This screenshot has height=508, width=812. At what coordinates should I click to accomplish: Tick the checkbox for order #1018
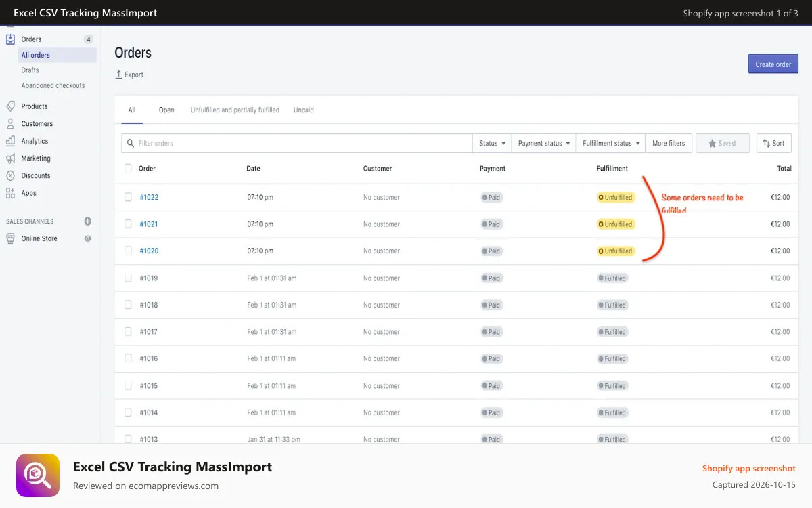pyautogui.click(x=128, y=305)
